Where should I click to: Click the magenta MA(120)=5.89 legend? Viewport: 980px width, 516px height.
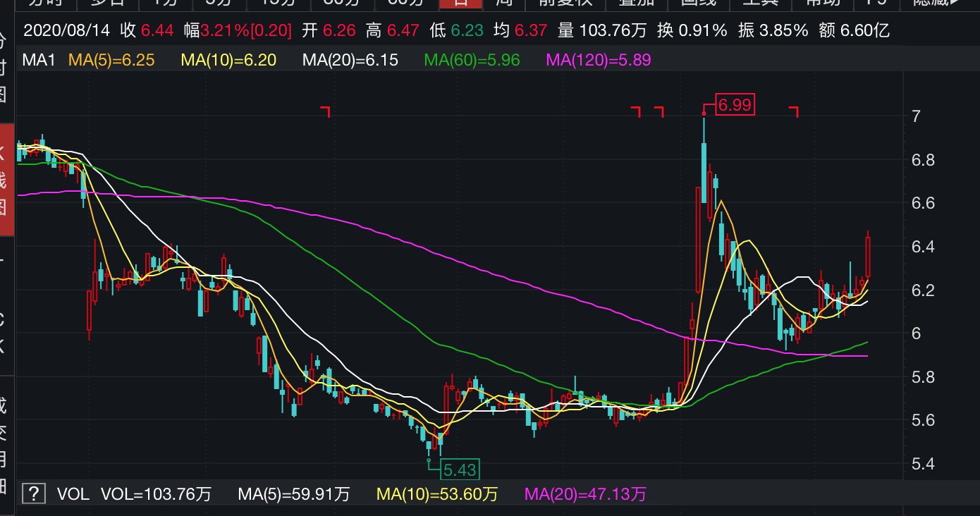[x=599, y=60]
